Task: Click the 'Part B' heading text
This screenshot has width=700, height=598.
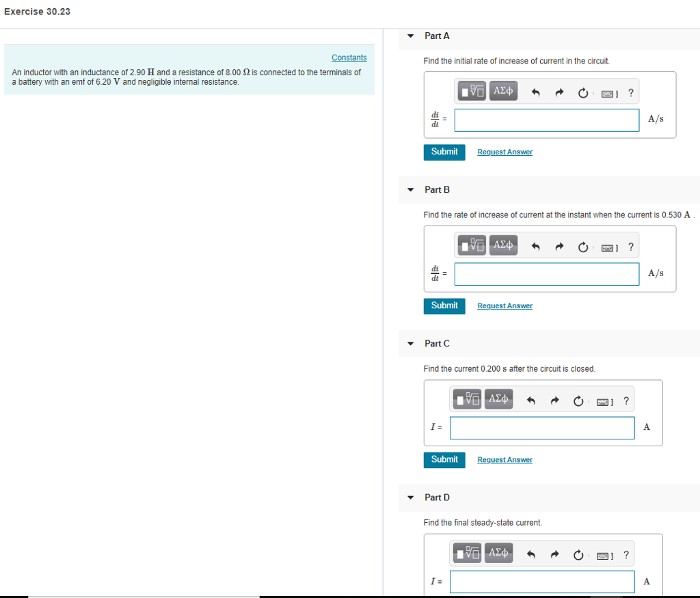Action: coord(437,190)
